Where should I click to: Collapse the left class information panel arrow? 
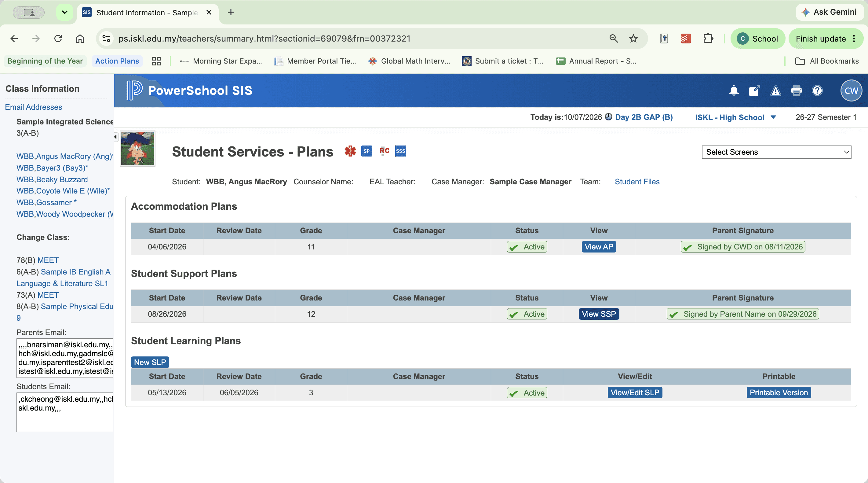[115, 137]
